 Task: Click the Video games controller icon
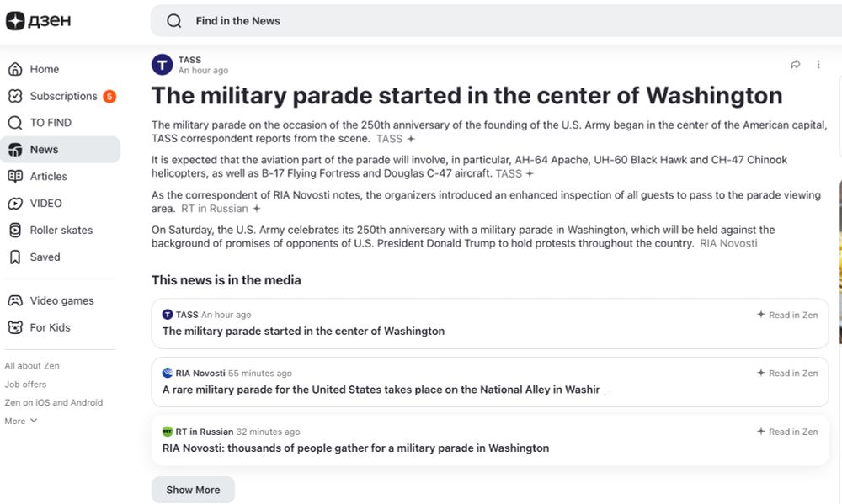click(x=14, y=300)
